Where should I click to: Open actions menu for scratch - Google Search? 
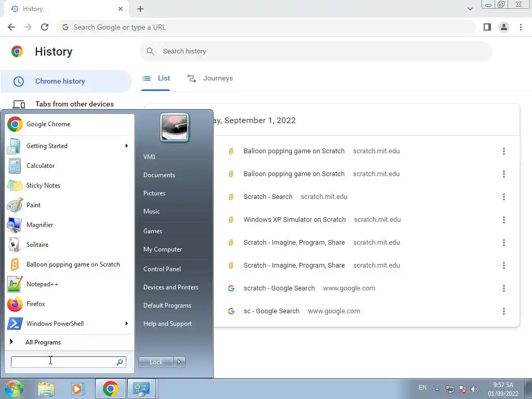pos(504,288)
